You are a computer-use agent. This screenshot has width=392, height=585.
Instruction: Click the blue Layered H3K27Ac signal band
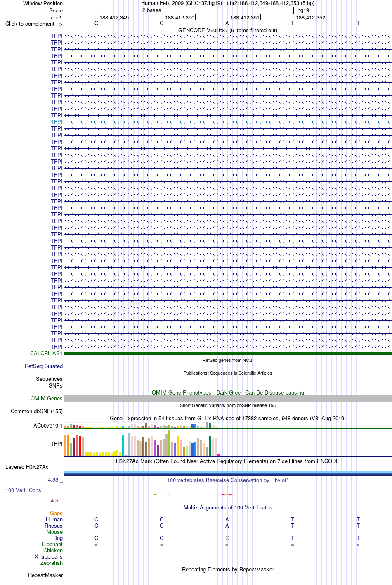click(228, 473)
